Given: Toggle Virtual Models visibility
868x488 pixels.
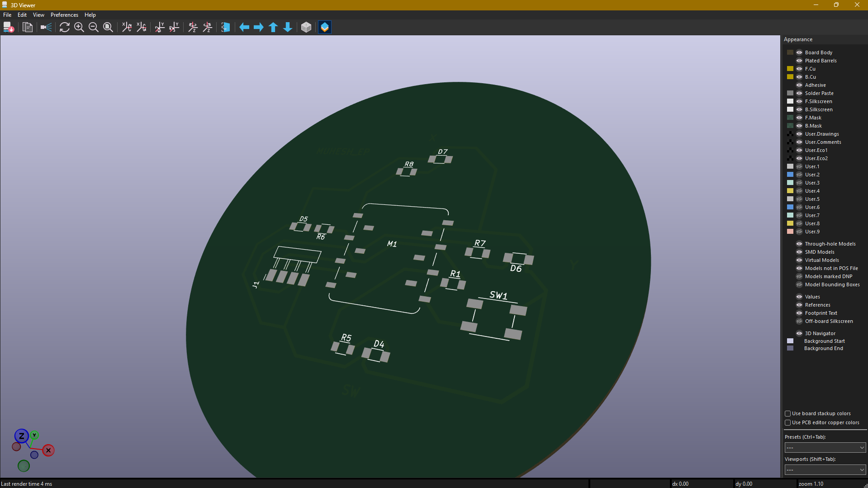Looking at the screenshot, I should tap(799, 260).
